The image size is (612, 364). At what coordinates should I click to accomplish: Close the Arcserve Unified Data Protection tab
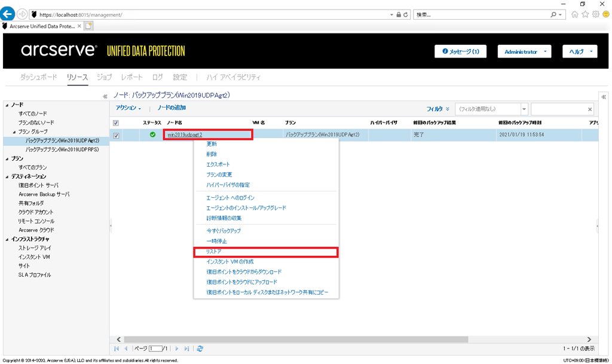pyautogui.click(x=79, y=26)
